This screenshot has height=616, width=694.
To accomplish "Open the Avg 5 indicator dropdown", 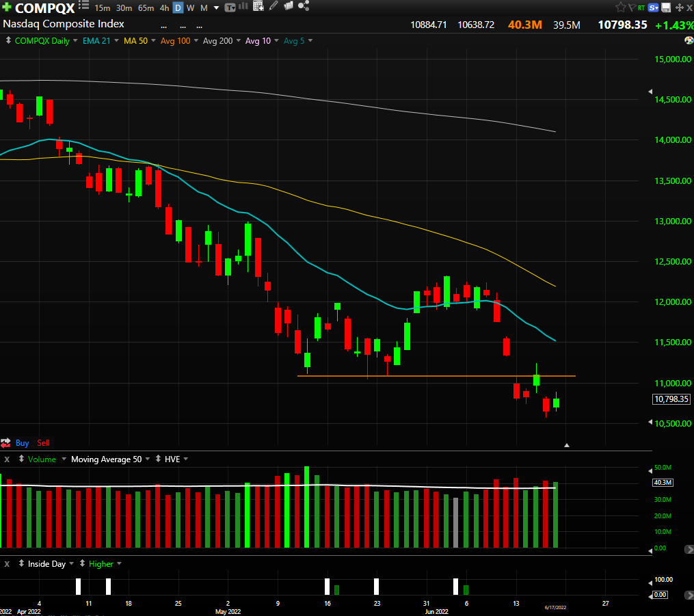I will pos(310,41).
